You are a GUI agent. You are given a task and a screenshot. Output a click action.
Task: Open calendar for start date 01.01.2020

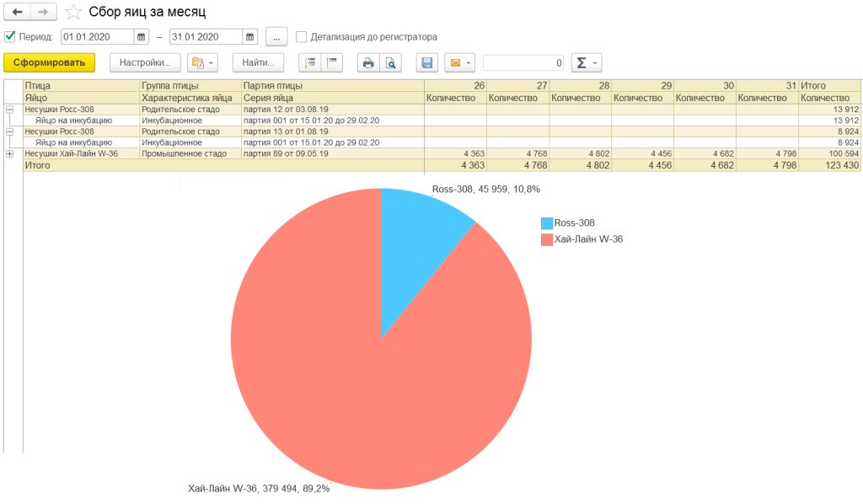(x=142, y=37)
